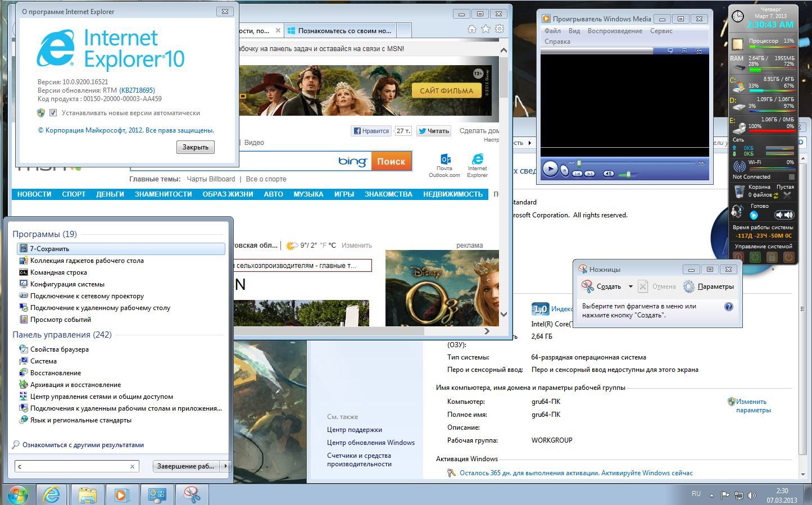The height and width of the screenshot is (505, 812).
Task: Click drive C: icon in system gadget
Action: (x=738, y=87)
